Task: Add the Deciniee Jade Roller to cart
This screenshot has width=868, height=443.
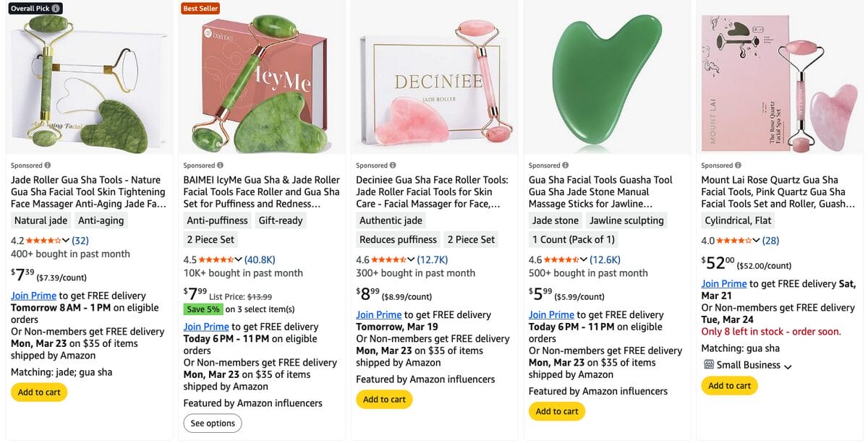Action: tap(384, 399)
